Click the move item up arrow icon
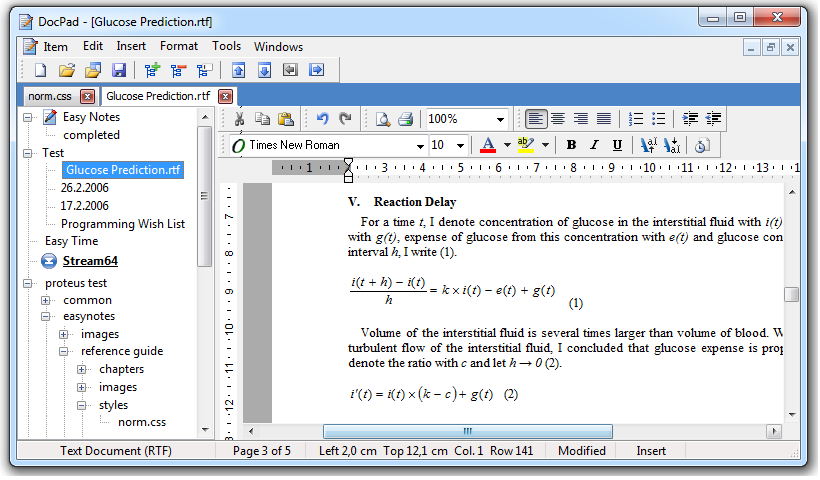Screen dimensions: 820x480 (x=239, y=70)
